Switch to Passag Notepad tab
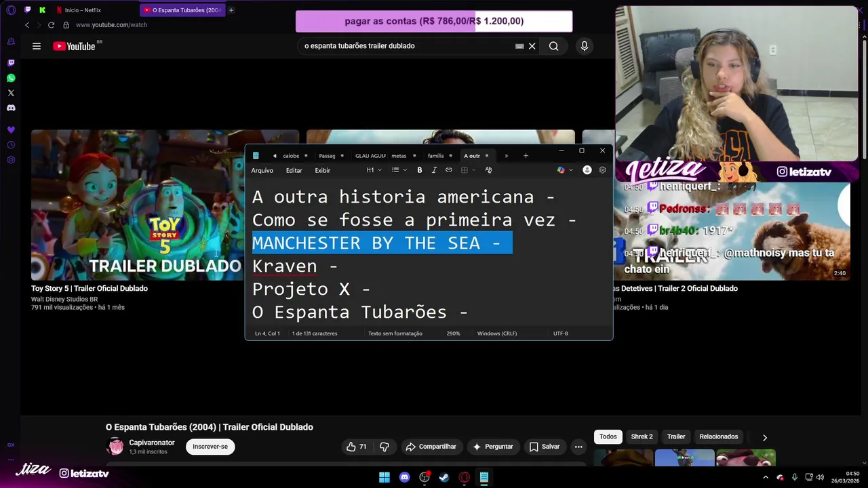The height and width of the screenshot is (488, 868). pos(327,156)
